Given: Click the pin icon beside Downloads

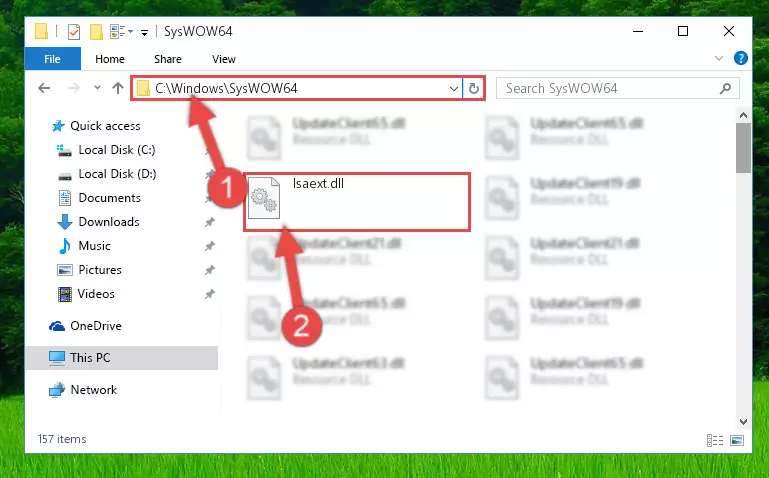Looking at the screenshot, I should [209, 222].
